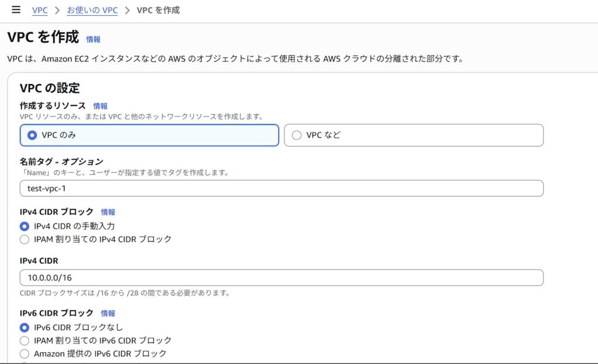The image size is (598, 364).
Task: Open 情報 link beside VPC を作成 title
Action: (x=93, y=40)
